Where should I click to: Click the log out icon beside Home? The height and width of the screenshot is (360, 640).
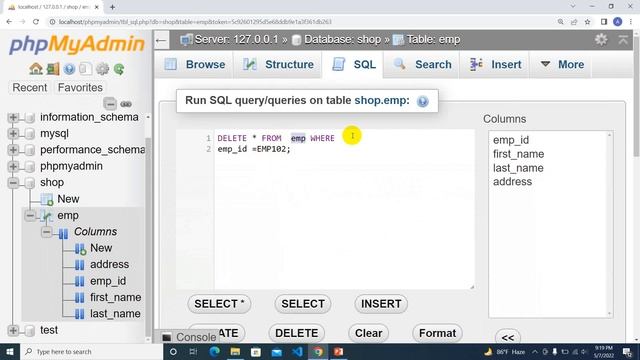point(53,69)
